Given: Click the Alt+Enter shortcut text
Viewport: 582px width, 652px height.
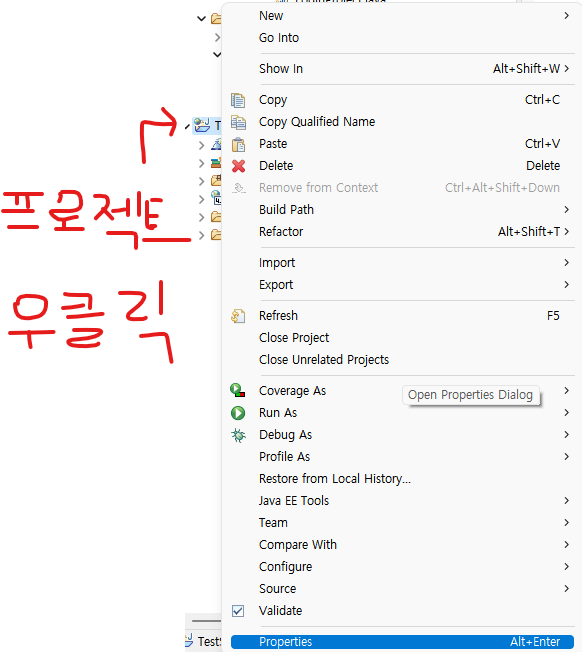Looking at the screenshot, I should tap(535, 642).
